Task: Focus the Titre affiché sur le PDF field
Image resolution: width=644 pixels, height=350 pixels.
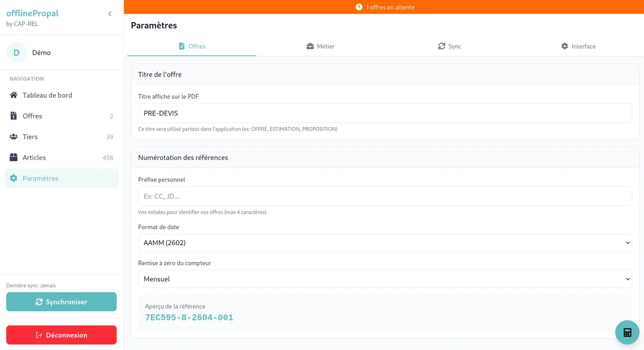Action: tap(385, 113)
